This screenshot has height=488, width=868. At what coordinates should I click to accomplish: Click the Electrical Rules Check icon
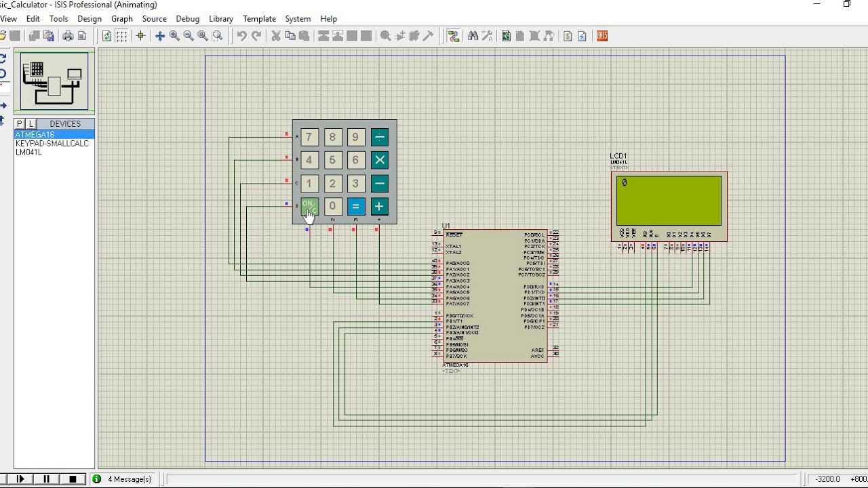pos(582,36)
